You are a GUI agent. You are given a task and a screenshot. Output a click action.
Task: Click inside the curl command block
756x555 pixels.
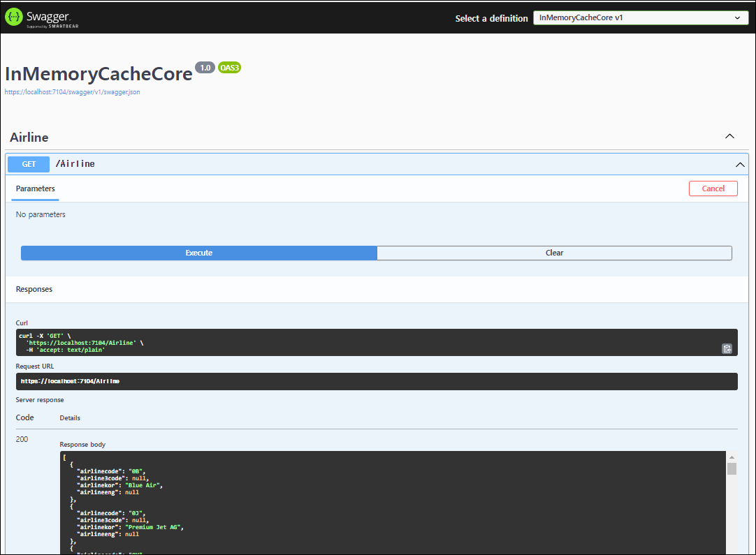point(349,342)
